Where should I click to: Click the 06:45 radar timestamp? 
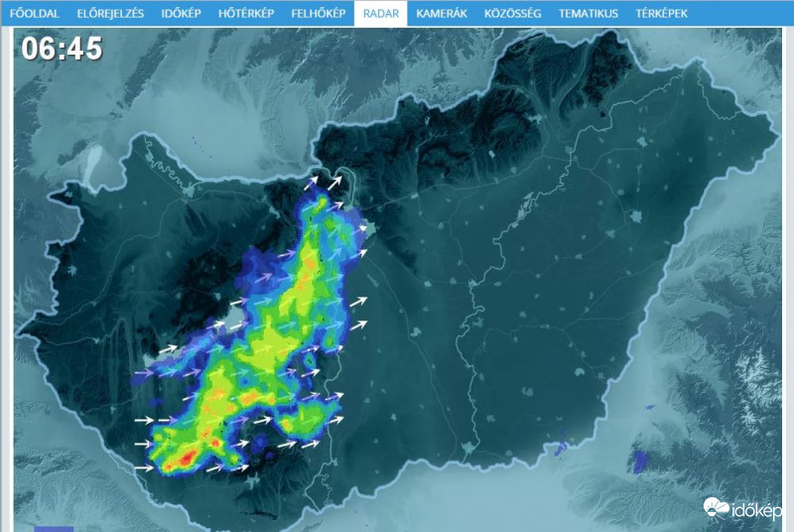tap(62, 49)
